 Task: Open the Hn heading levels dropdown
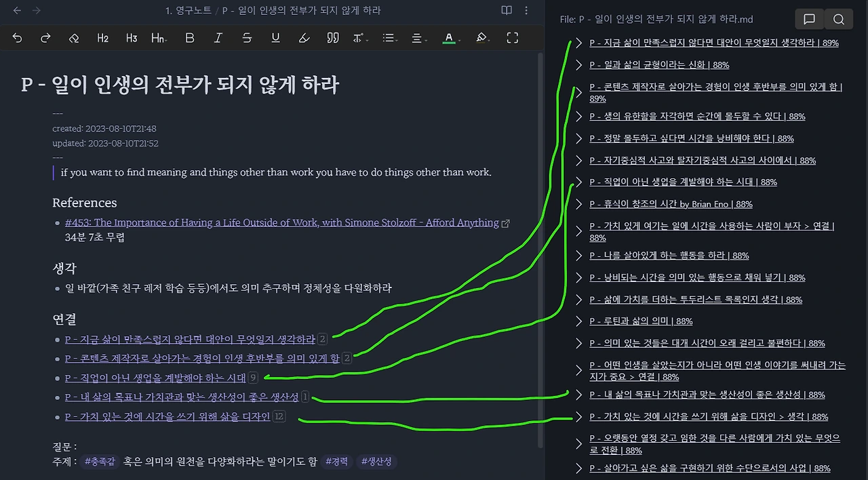coord(159,38)
